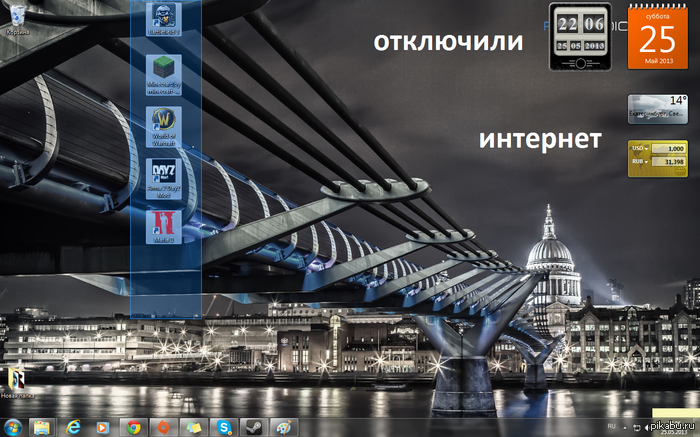The image size is (700, 437).
Task: Open Windows Media Player from taskbar
Action: coord(103,427)
